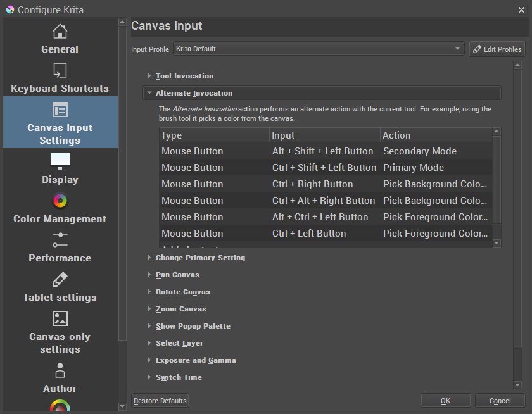Collapse the Alternate Invocation section
This screenshot has height=414, width=532.
click(x=149, y=92)
